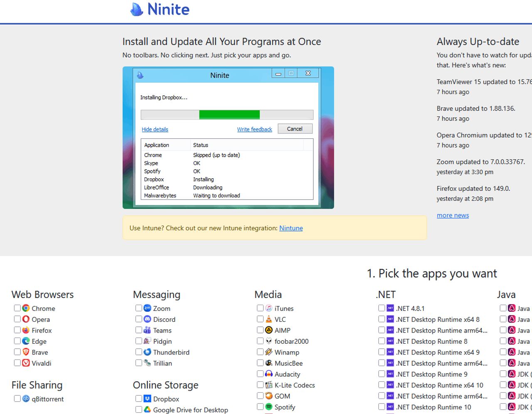Select the .NET Desktop Runtime x64 10 checkbox

click(382, 385)
